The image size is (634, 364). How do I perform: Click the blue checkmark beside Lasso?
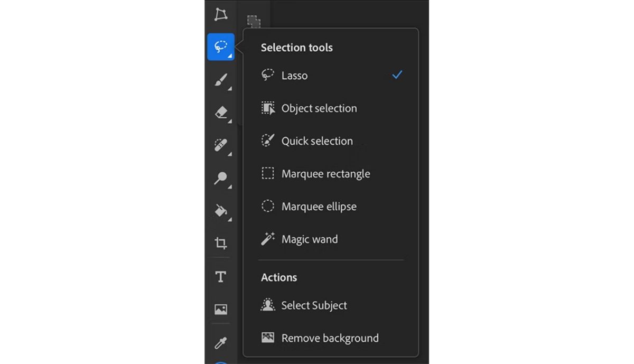click(x=397, y=75)
